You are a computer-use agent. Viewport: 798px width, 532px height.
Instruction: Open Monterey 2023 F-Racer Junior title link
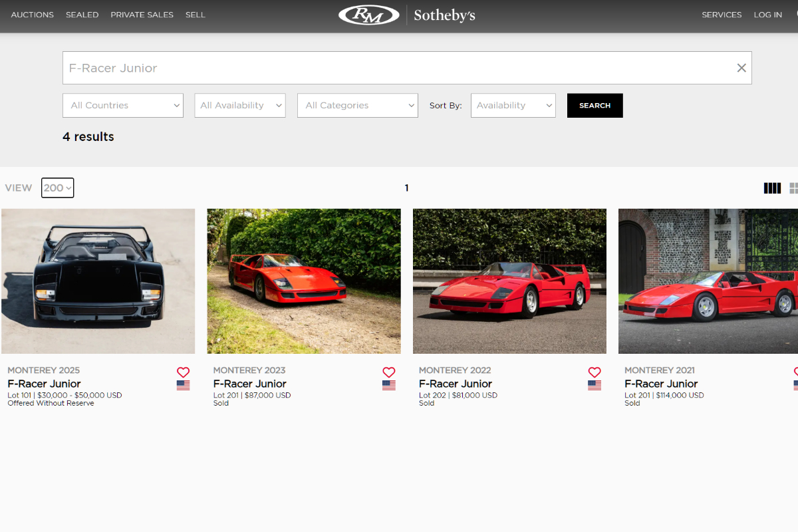click(x=250, y=384)
